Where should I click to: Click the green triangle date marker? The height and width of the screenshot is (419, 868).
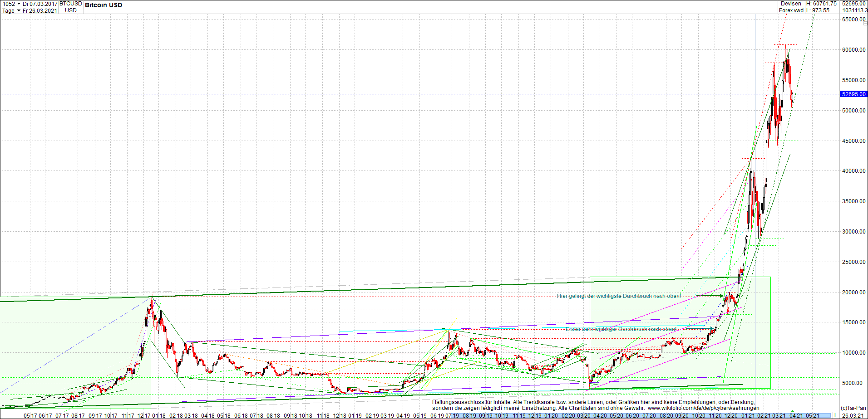(793, 411)
